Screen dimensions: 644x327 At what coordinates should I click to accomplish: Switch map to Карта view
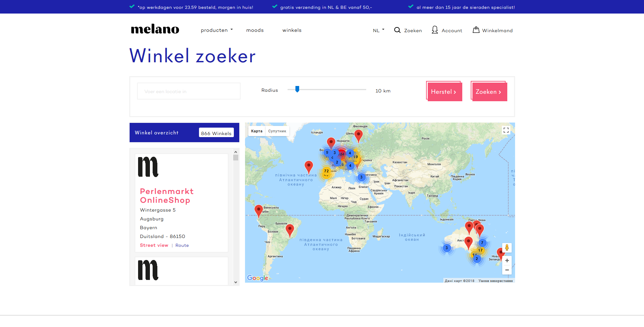click(x=257, y=131)
